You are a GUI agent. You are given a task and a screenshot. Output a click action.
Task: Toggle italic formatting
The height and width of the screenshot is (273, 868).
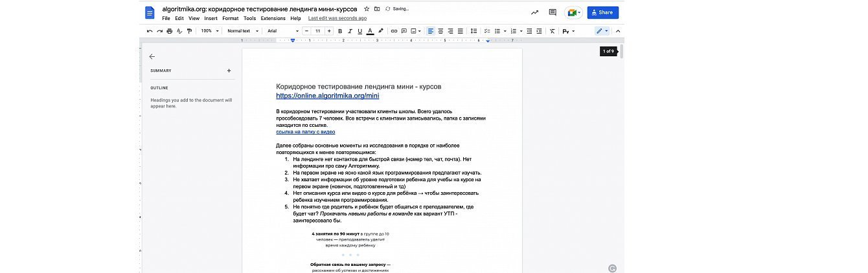click(x=350, y=31)
